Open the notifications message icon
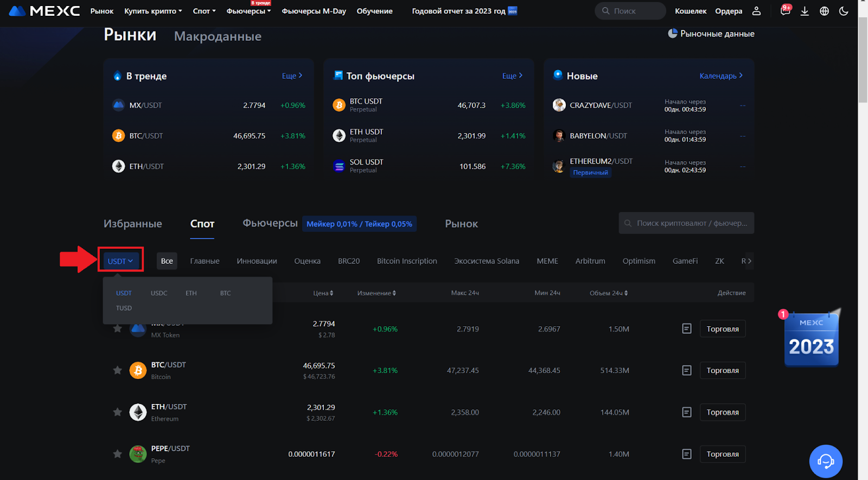This screenshot has width=868, height=480. click(785, 11)
